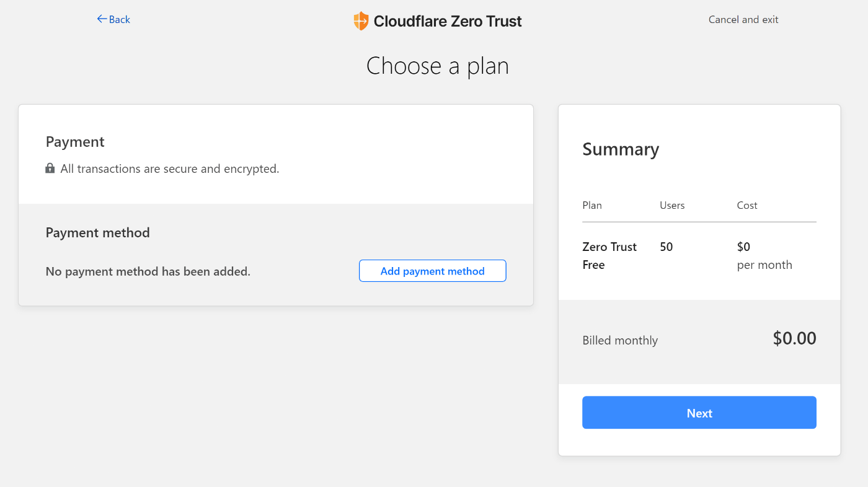Click the lock icon beside secure transactions
The width and height of the screenshot is (868, 487).
click(x=50, y=169)
